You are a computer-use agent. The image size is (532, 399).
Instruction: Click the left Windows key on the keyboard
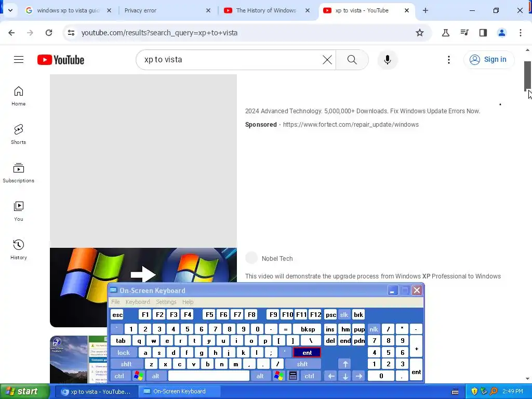pos(138,376)
